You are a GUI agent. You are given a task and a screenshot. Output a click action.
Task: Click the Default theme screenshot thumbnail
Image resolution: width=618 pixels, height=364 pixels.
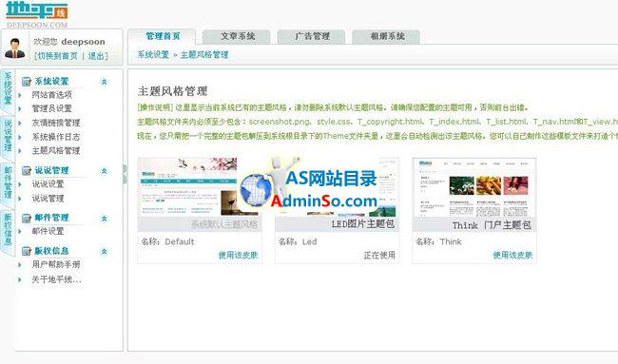tap(200, 187)
